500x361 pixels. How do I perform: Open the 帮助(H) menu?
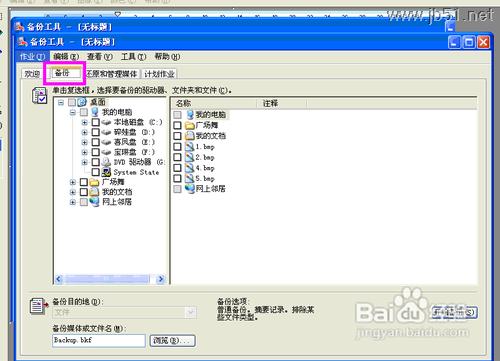pos(167,57)
